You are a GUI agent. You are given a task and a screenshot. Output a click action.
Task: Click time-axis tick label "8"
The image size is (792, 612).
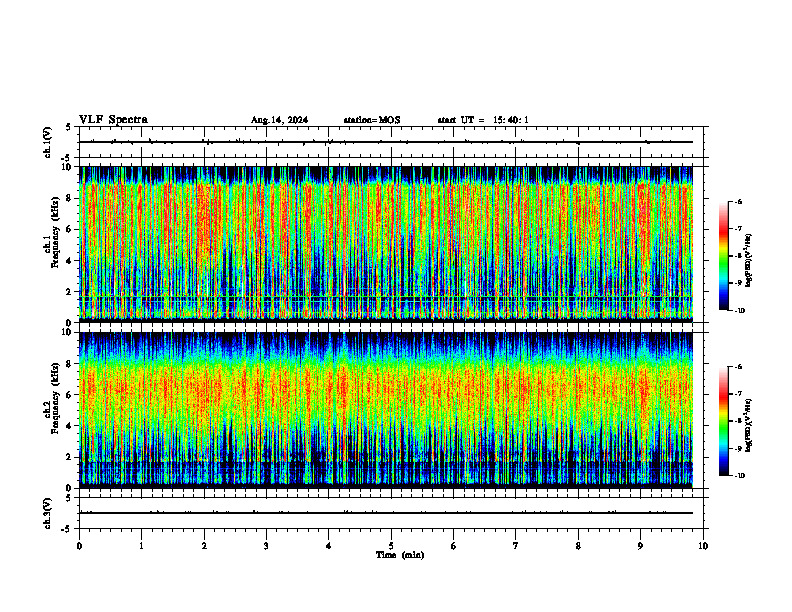click(578, 546)
